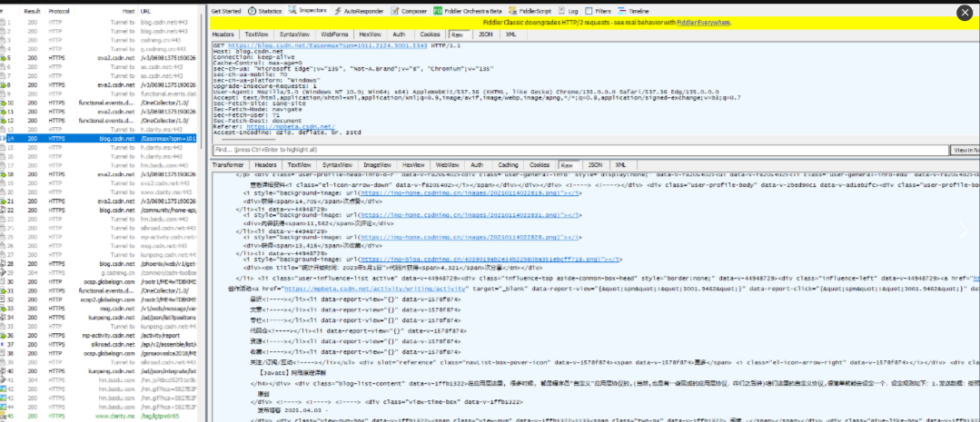Image resolution: width=980 pixels, height=422 pixels.
Task: Switch to the Inspectors tab
Action: tap(308, 11)
